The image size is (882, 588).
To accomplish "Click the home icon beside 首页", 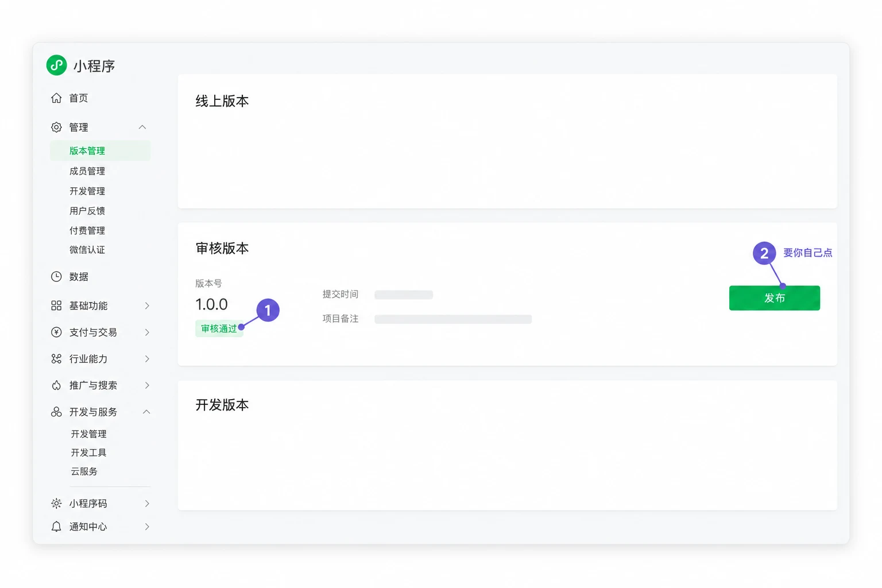I will click(x=56, y=98).
